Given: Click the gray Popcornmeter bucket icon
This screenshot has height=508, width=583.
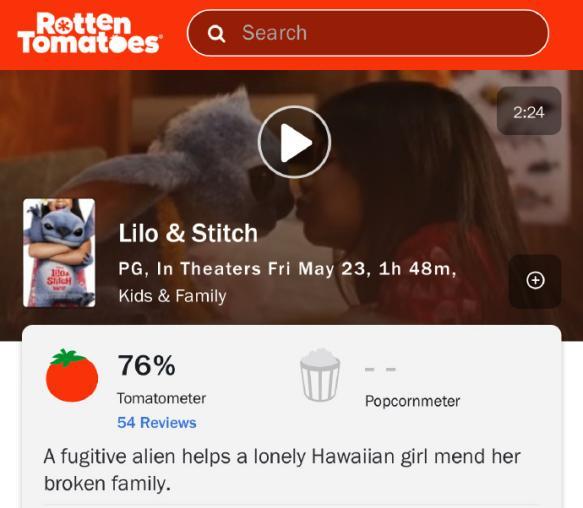Looking at the screenshot, I should pyautogui.click(x=320, y=375).
